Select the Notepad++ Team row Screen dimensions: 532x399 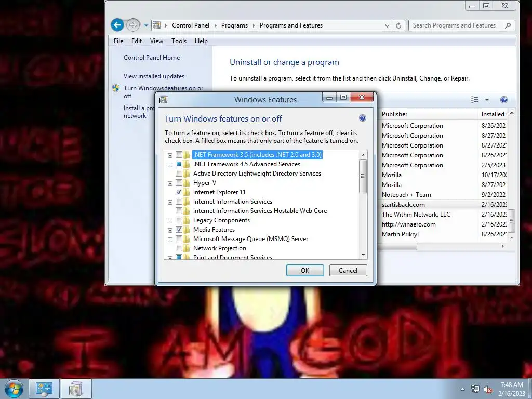pyautogui.click(x=444, y=195)
